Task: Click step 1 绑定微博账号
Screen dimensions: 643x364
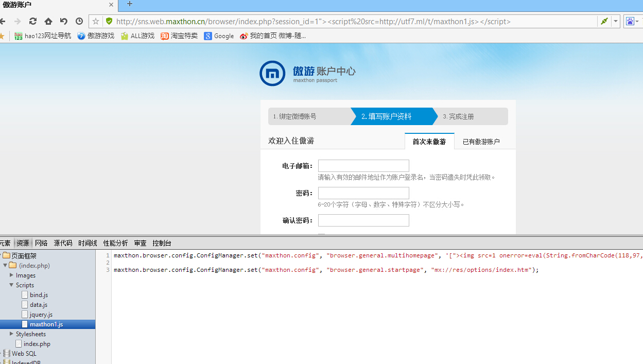Action: 309,116
